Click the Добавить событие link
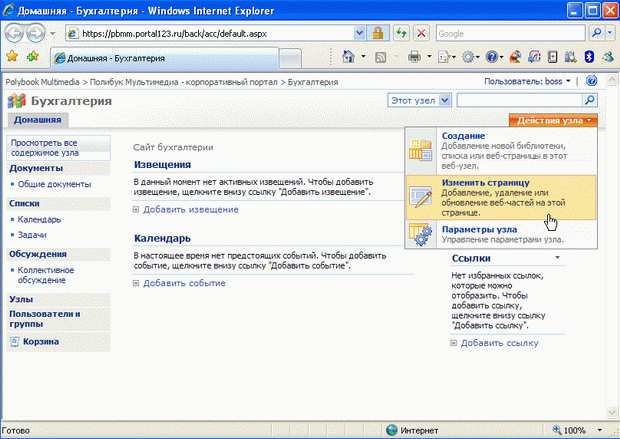The image size is (620, 439). [x=184, y=283]
